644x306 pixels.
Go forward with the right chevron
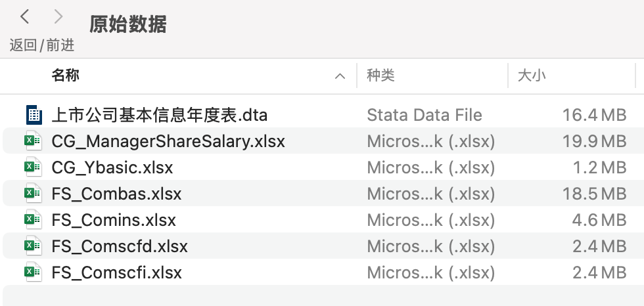click(58, 17)
